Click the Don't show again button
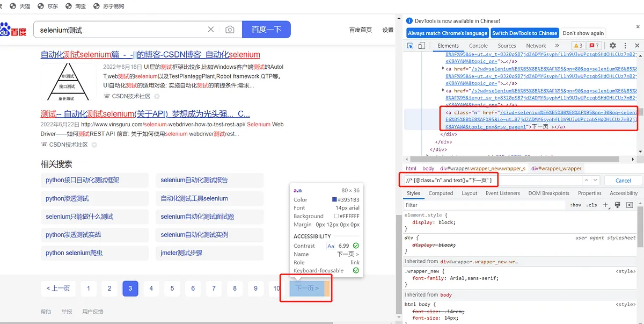This screenshot has height=324, width=644. point(583,33)
